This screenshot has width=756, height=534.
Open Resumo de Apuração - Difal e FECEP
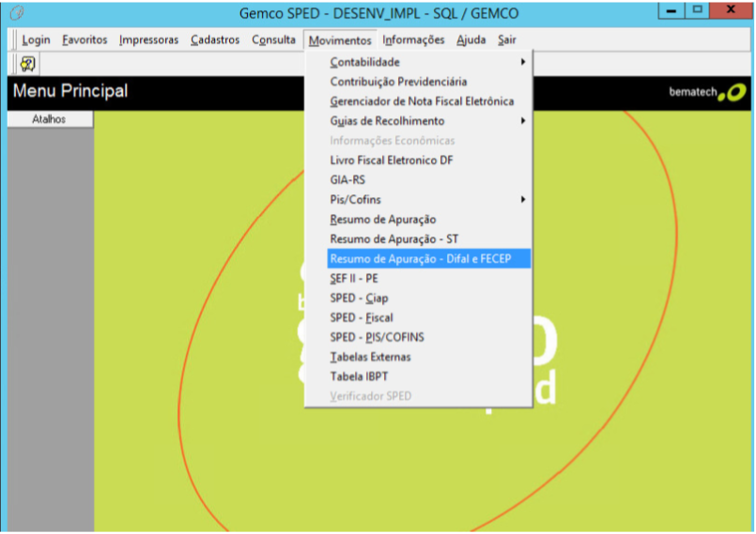click(x=428, y=259)
